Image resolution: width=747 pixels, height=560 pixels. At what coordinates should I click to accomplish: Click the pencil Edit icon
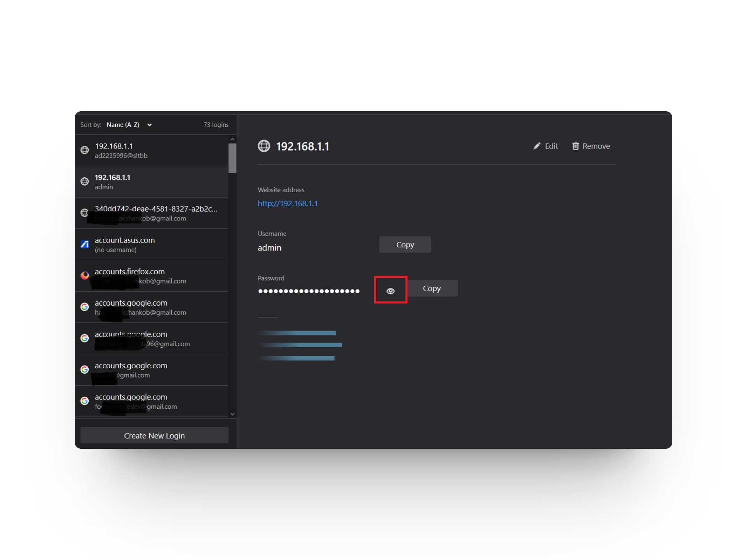(x=537, y=146)
